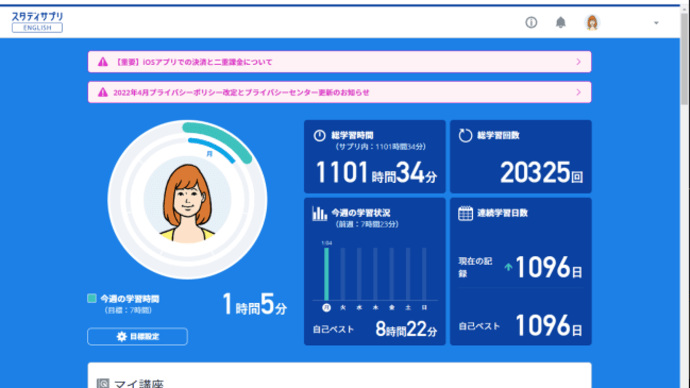Click the （前週：7時間23分） label
Image resolution: width=690 pixels, height=388 pixels.
click(367, 224)
